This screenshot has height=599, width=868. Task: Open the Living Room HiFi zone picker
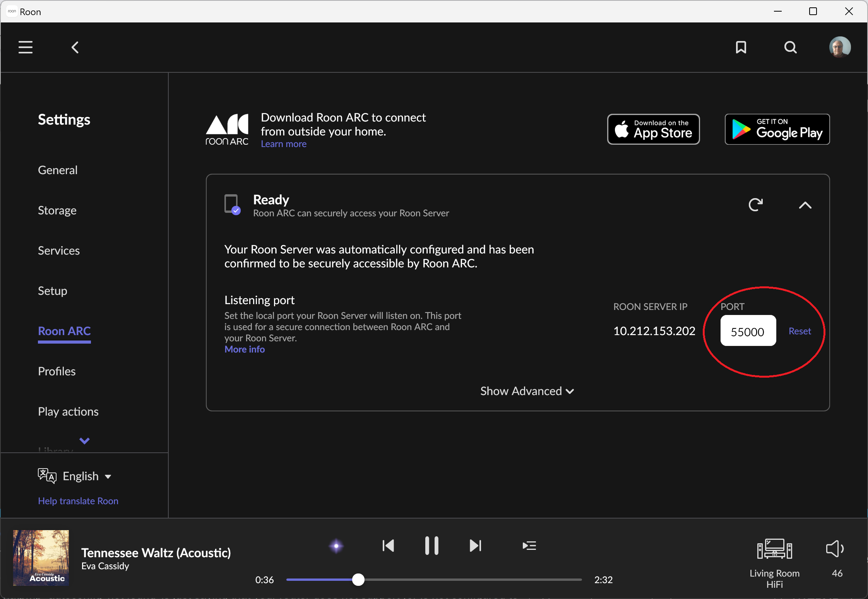pos(774,563)
